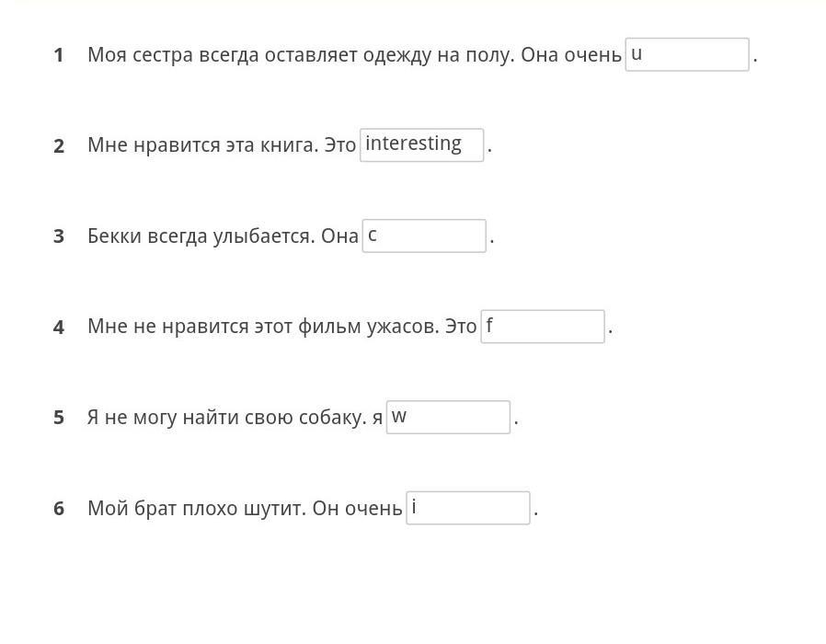Screen dimensions: 826x644
Task: Click question number 3 label
Action: (x=59, y=236)
